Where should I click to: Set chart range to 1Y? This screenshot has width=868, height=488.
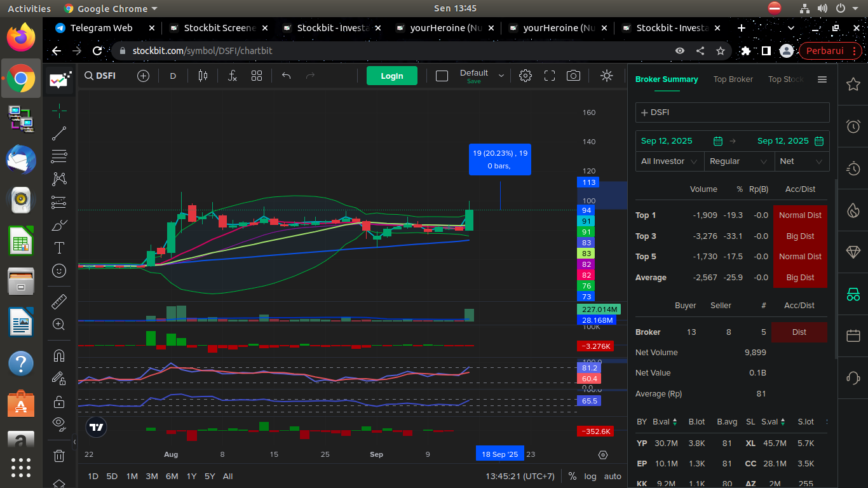pyautogui.click(x=191, y=476)
